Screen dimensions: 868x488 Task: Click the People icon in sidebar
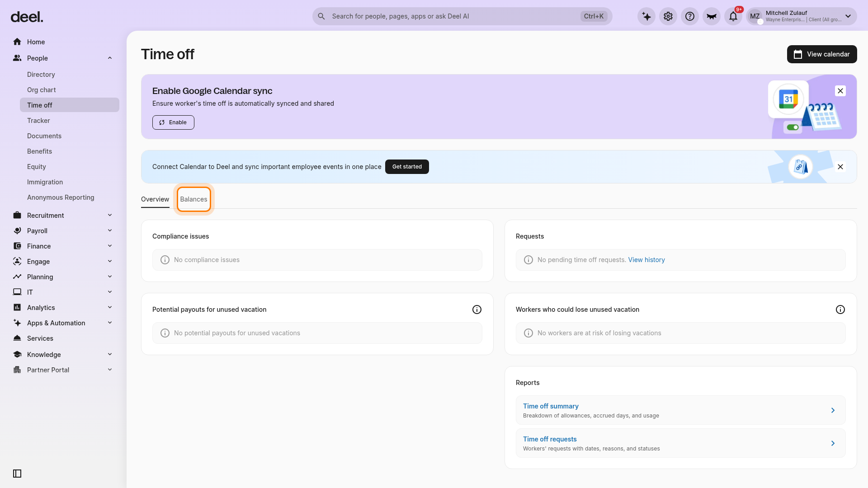point(17,58)
